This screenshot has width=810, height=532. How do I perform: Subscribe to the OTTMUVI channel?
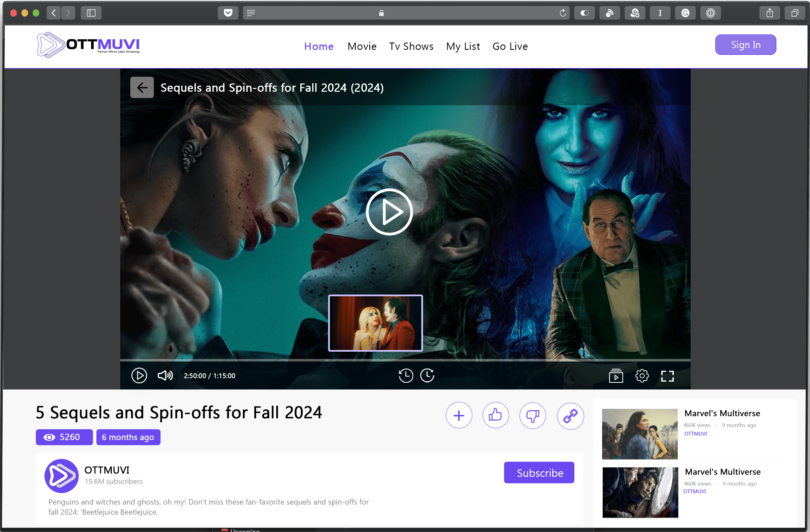(539, 472)
